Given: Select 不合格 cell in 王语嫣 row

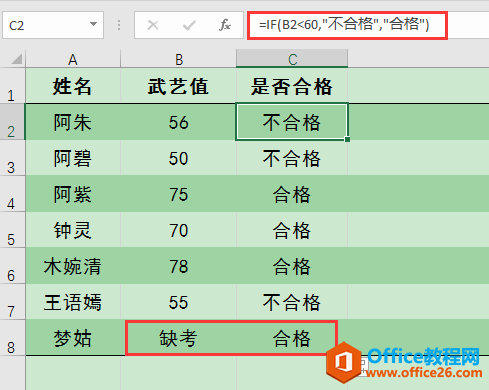Looking at the screenshot, I should [x=292, y=302].
